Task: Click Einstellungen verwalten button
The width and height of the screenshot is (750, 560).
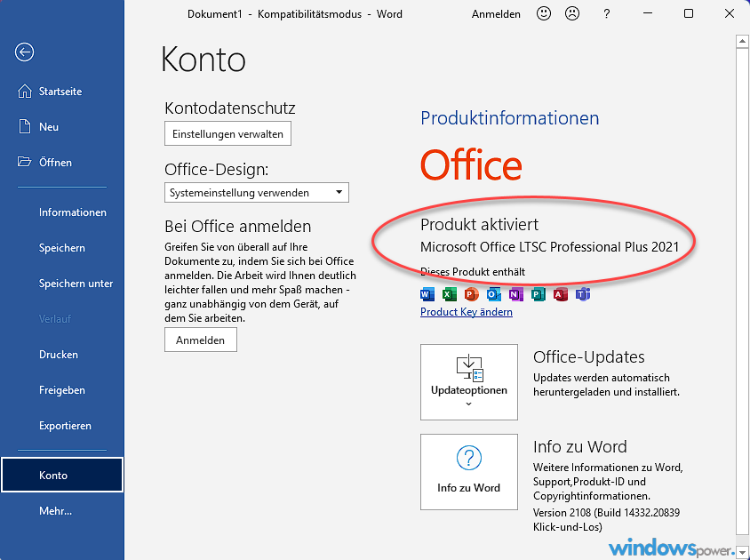Action: 227,134
